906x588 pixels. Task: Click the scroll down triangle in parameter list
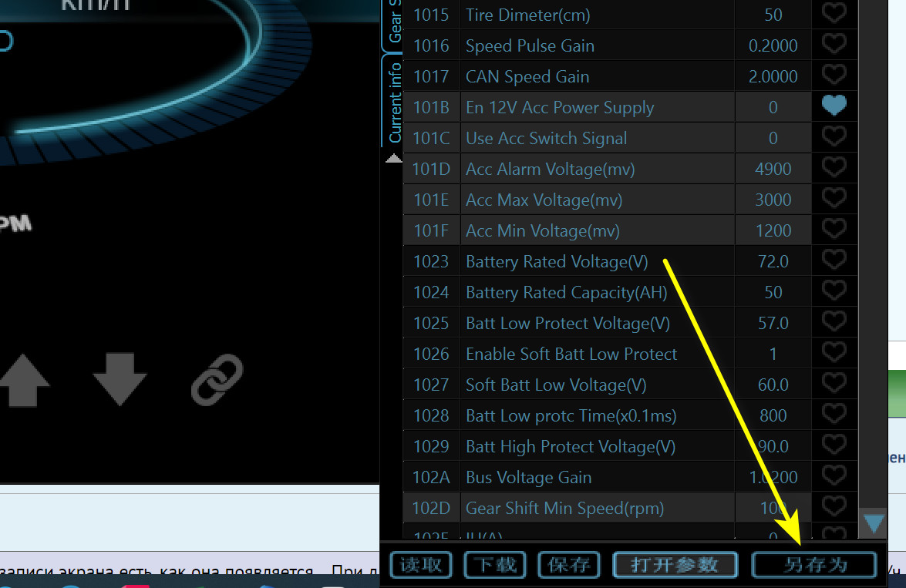coord(874,525)
